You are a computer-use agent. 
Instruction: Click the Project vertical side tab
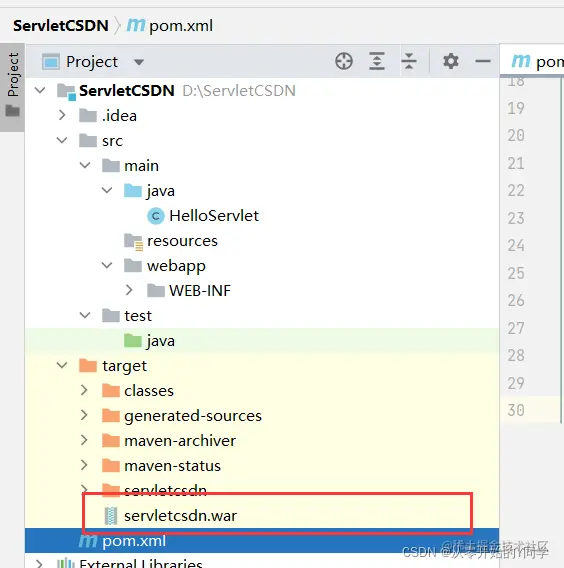(13, 87)
